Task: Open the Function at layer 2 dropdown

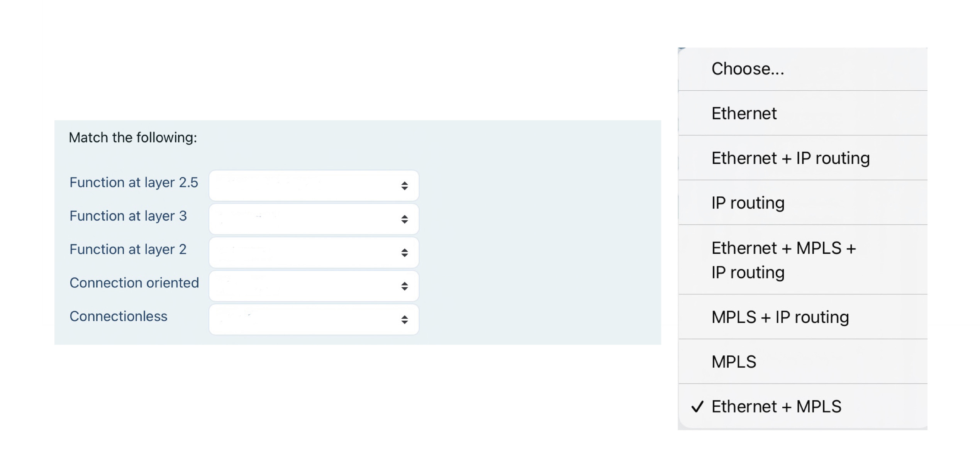Action: 314,252
